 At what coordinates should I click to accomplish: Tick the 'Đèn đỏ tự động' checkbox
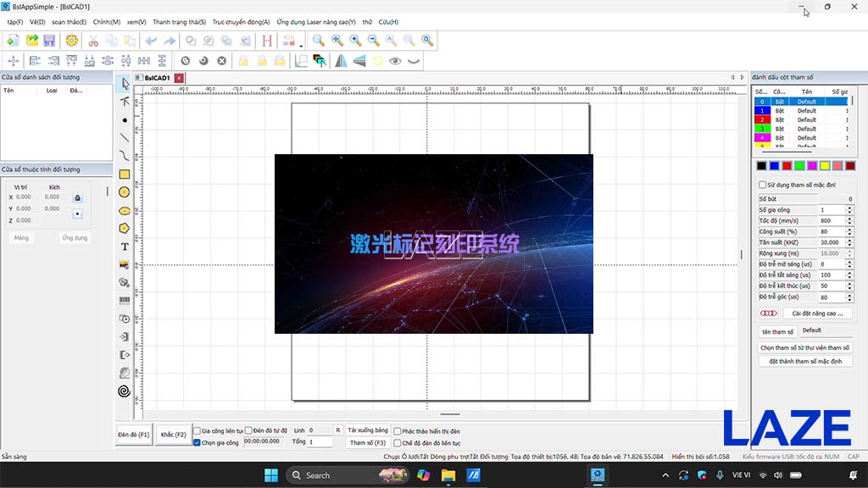click(248, 430)
